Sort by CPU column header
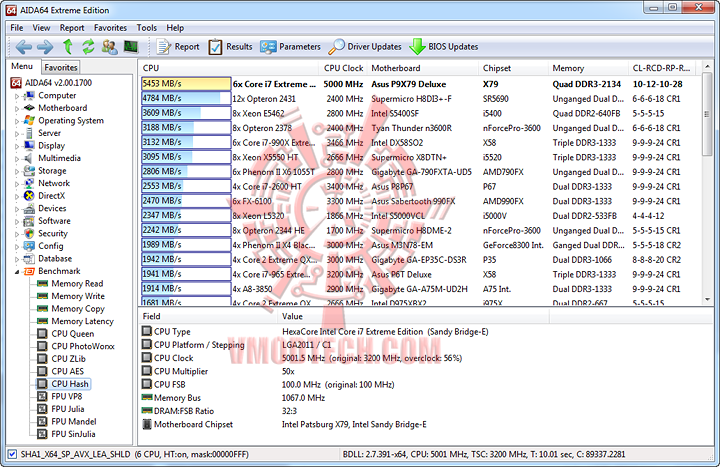Image resolution: width=720 pixels, height=467 pixels. click(x=228, y=68)
